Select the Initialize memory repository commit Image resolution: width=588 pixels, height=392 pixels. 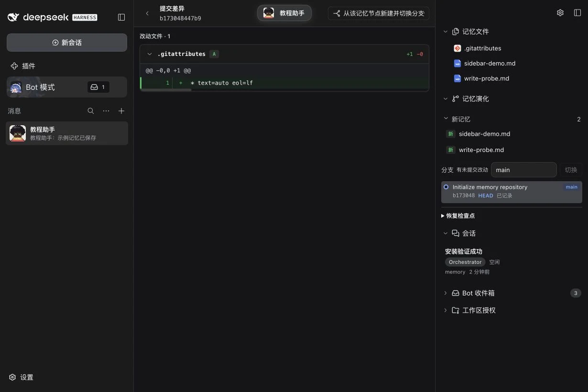(x=512, y=192)
